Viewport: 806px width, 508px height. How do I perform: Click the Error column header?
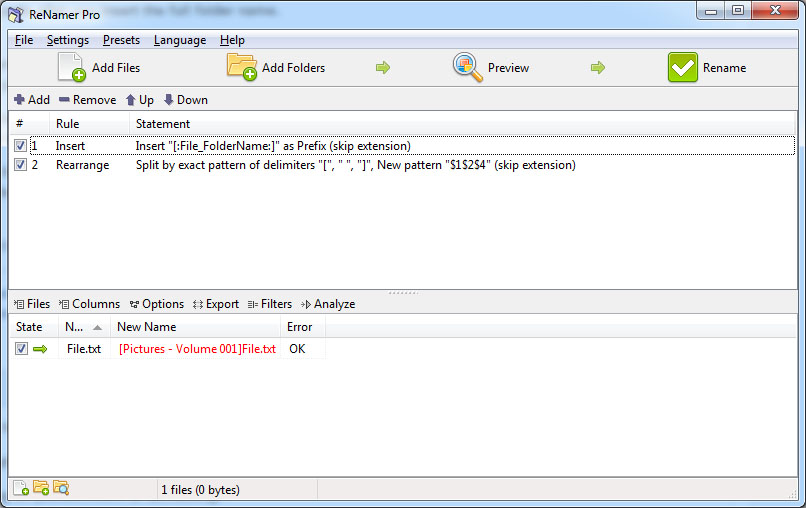tap(303, 327)
